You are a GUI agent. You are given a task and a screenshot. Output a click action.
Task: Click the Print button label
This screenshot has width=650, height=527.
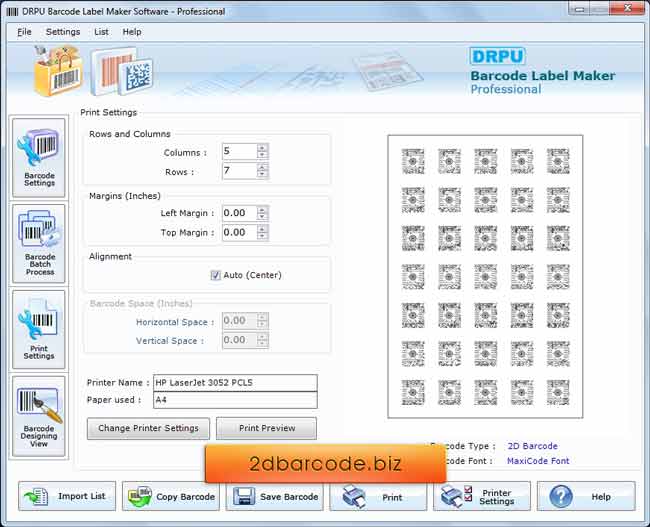pos(392,497)
